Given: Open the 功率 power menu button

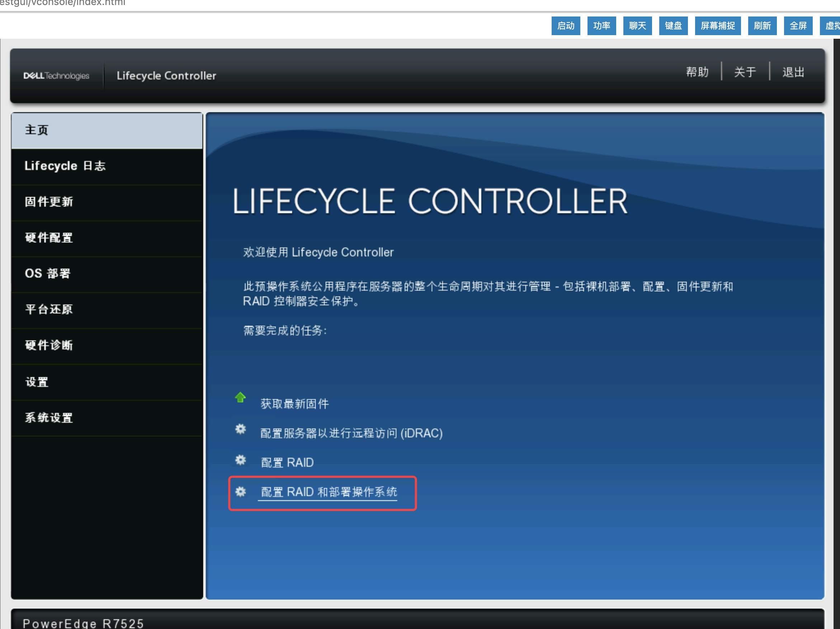Looking at the screenshot, I should click(x=601, y=26).
